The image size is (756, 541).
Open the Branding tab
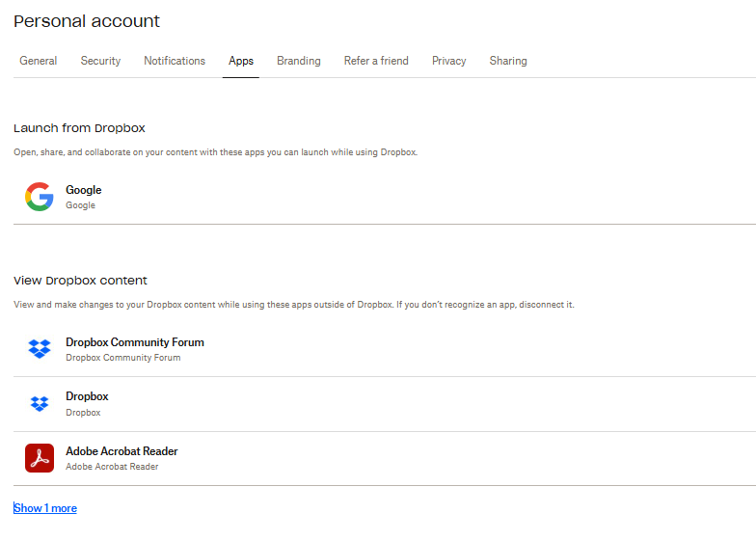(299, 61)
